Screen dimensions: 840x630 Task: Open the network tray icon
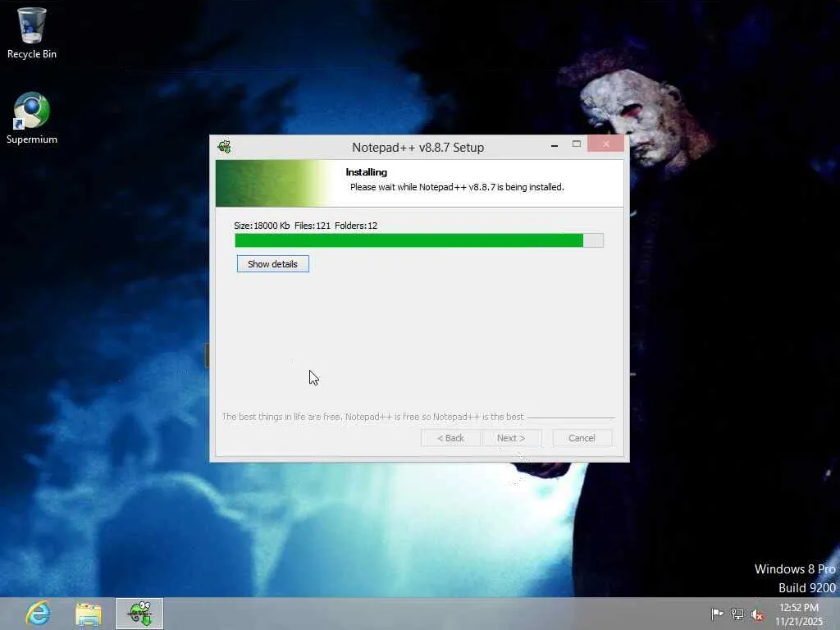737,614
